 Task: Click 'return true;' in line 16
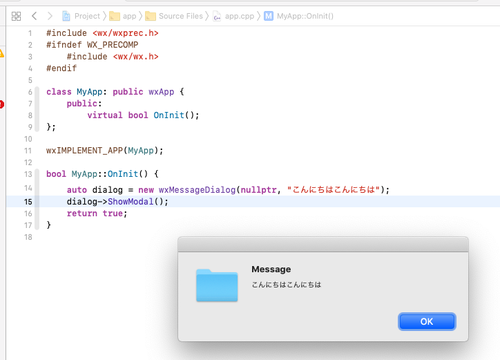(x=97, y=213)
